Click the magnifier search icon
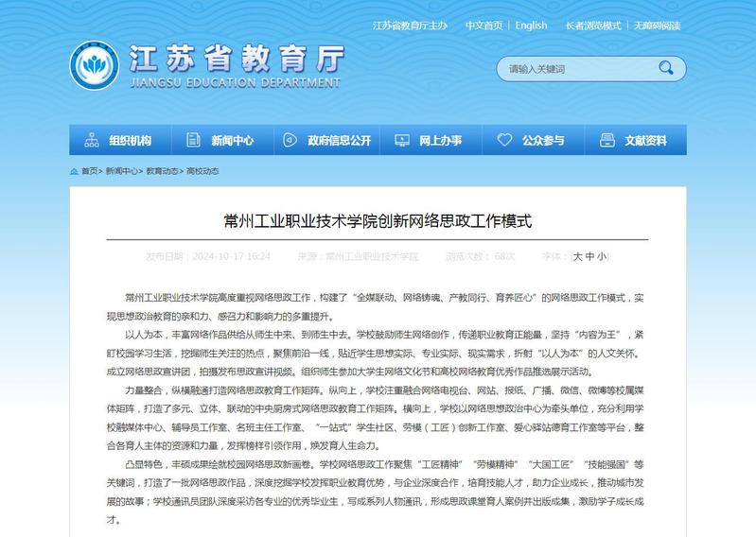 coord(666,68)
